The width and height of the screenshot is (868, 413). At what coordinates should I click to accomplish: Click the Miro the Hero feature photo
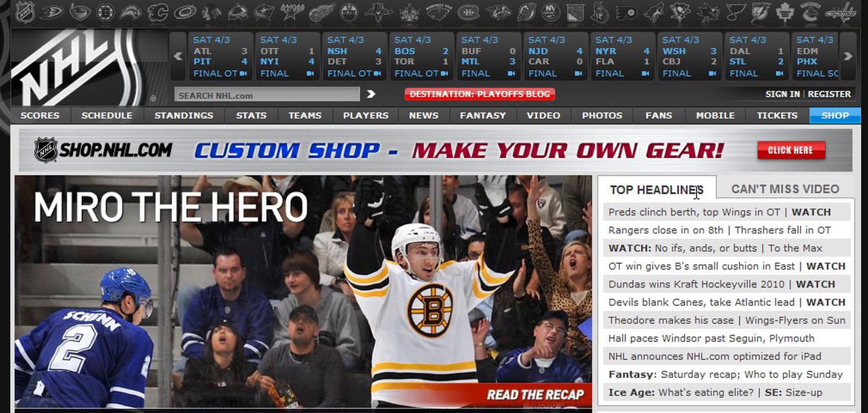[x=303, y=292]
